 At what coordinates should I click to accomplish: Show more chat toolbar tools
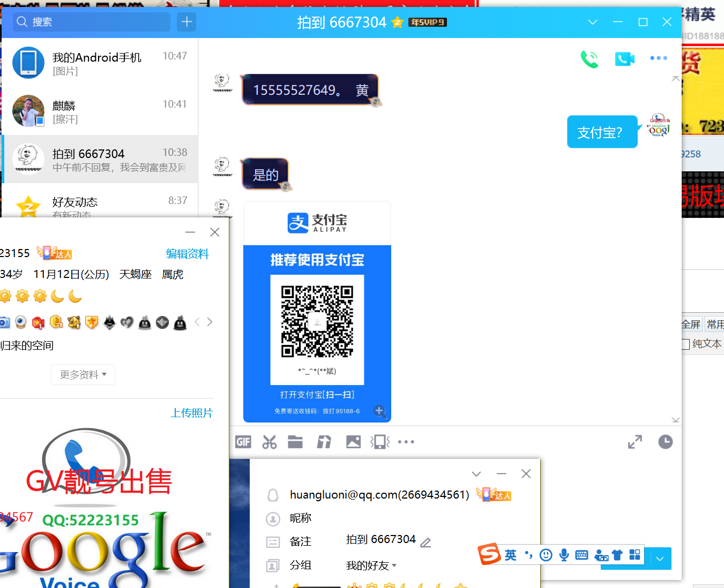tap(406, 442)
